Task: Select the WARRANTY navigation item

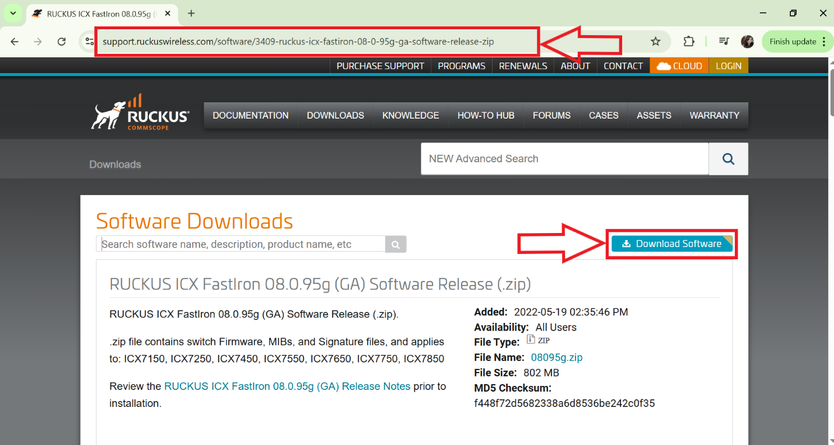Action: point(714,116)
